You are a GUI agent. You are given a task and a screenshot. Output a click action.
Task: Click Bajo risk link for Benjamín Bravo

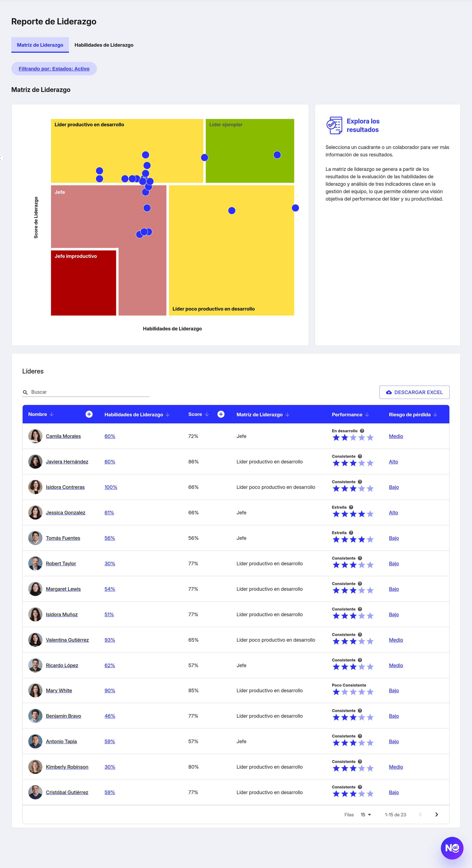(394, 716)
